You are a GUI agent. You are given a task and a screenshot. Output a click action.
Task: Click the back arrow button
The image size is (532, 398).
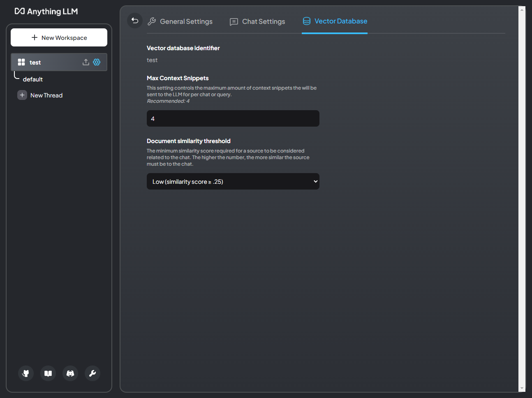[135, 20]
